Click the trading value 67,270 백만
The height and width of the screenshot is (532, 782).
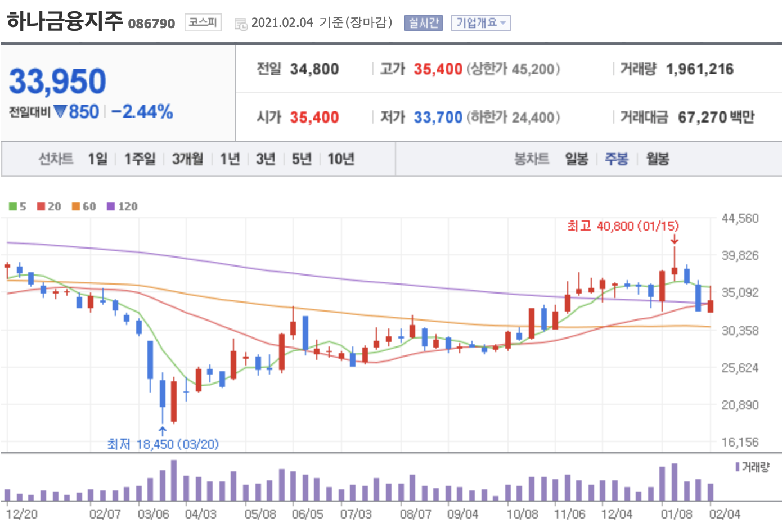[716, 118]
